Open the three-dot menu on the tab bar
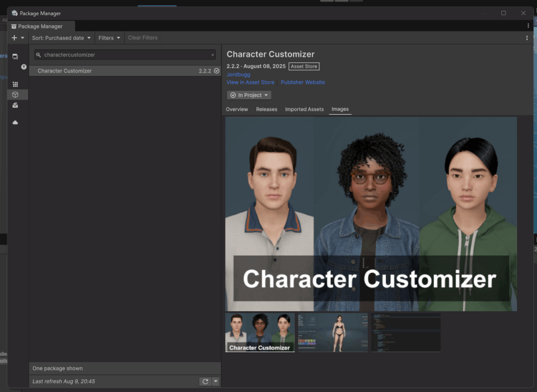 tap(528, 26)
